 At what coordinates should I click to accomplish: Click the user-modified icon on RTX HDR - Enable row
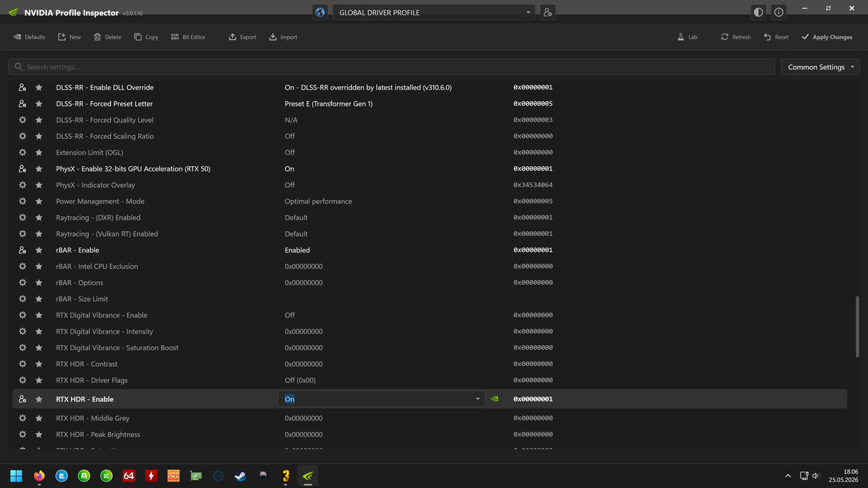tap(22, 399)
